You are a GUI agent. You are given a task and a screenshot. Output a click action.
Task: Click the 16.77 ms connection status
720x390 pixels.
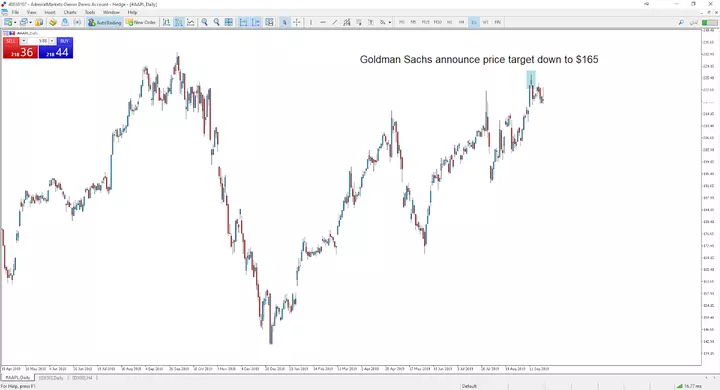click(689, 386)
